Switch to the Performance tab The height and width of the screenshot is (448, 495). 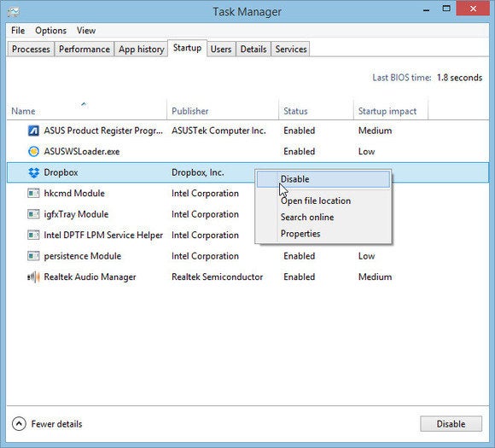84,49
